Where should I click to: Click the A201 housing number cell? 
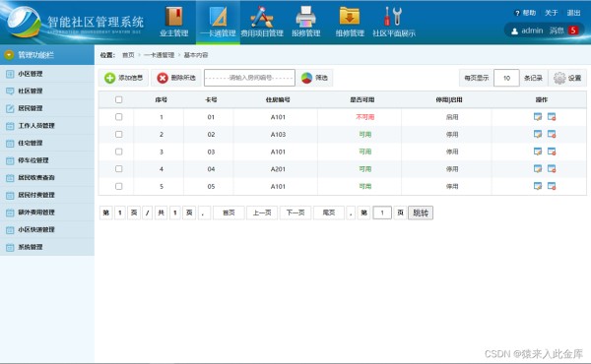point(278,169)
